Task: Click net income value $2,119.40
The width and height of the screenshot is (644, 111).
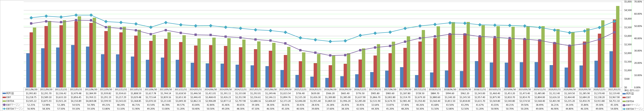Action: [x=615, y=93]
